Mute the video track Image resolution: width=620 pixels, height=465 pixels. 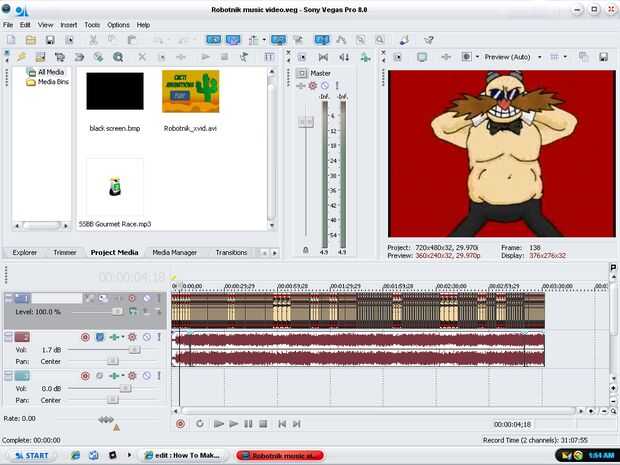tap(146, 298)
